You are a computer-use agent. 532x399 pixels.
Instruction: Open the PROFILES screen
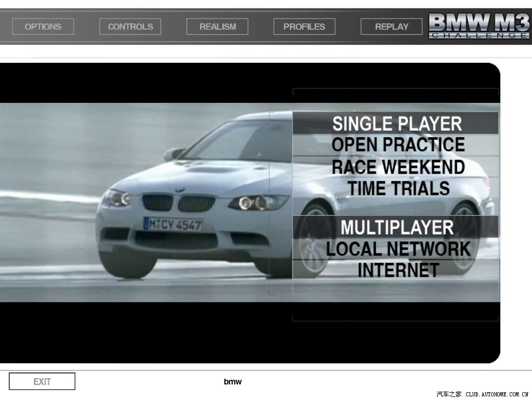pyautogui.click(x=304, y=26)
